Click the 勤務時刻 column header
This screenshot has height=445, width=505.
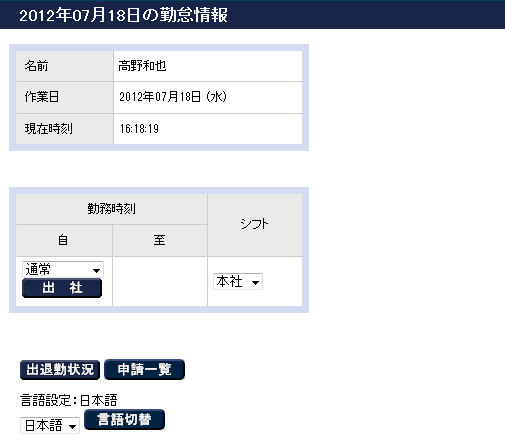(x=112, y=209)
